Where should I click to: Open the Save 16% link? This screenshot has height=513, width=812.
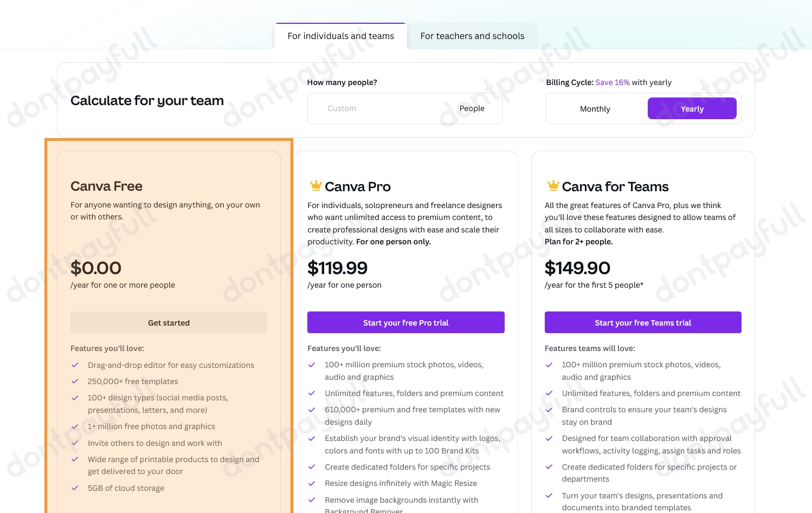pyautogui.click(x=613, y=82)
